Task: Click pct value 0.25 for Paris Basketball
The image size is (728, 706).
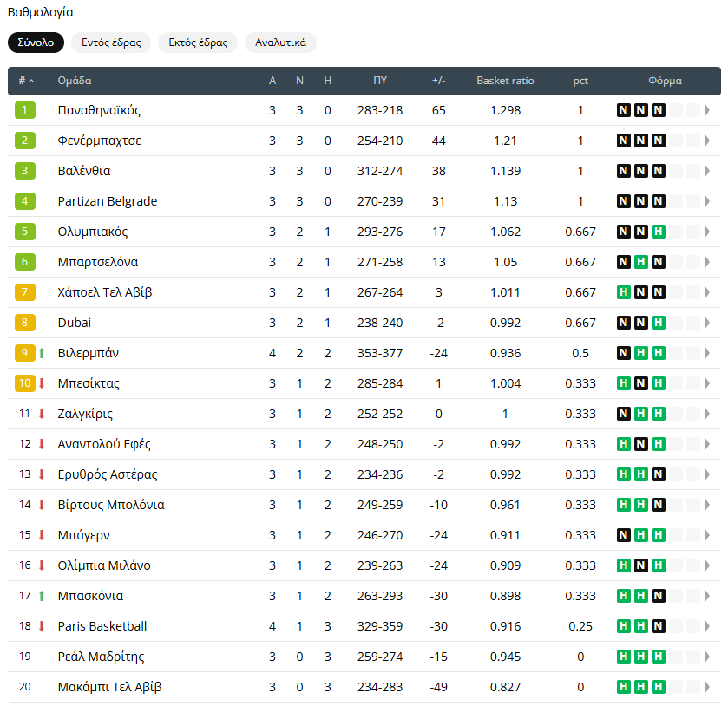Action: 580,626
